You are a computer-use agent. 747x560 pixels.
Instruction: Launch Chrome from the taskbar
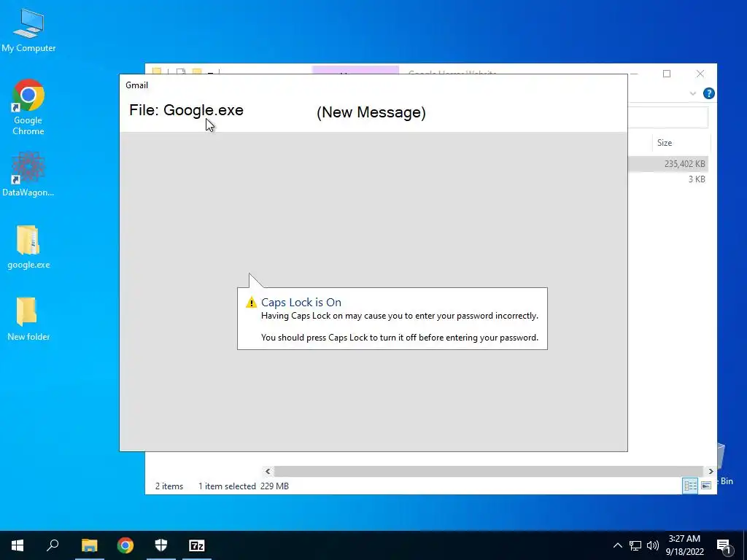[125, 545]
